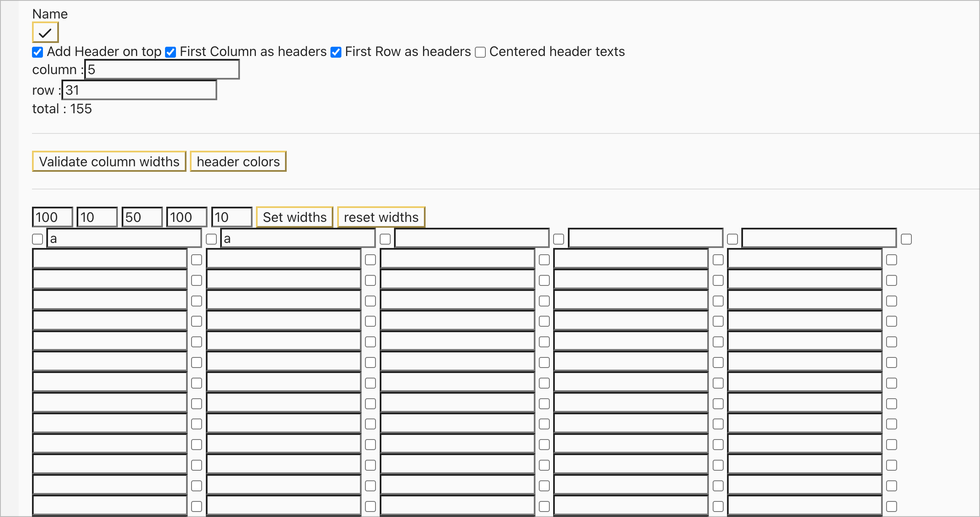The height and width of the screenshot is (517, 980).
Task: Disable First Column as headers checkbox
Action: 170,52
